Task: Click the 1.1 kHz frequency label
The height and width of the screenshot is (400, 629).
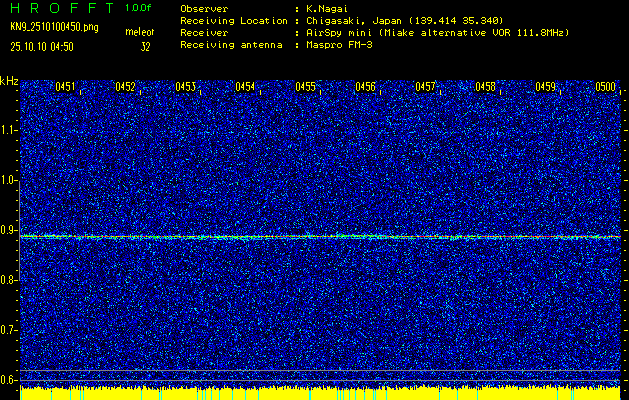Action: pyautogui.click(x=9, y=130)
